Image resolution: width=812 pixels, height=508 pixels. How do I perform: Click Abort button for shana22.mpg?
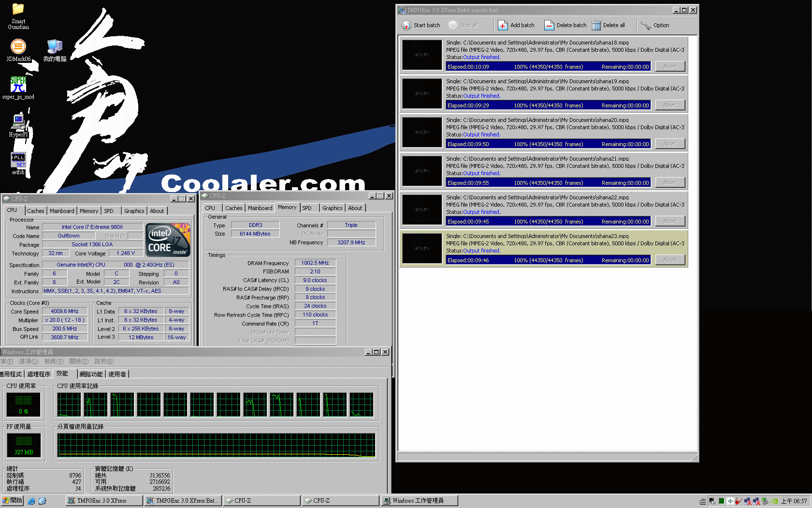pyautogui.click(x=670, y=221)
